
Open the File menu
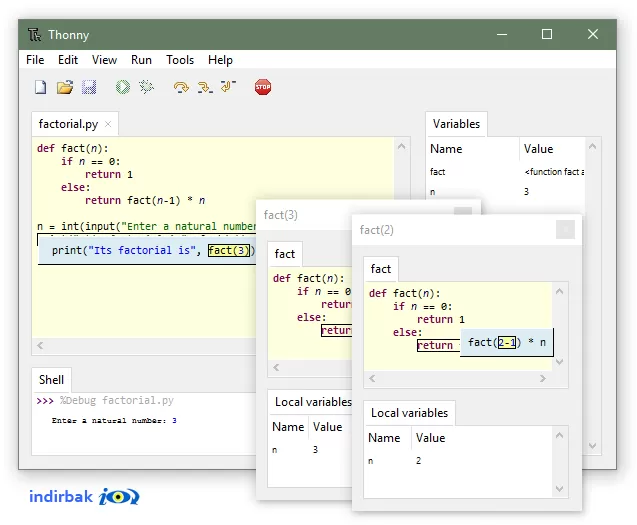pyautogui.click(x=35, y=60)
